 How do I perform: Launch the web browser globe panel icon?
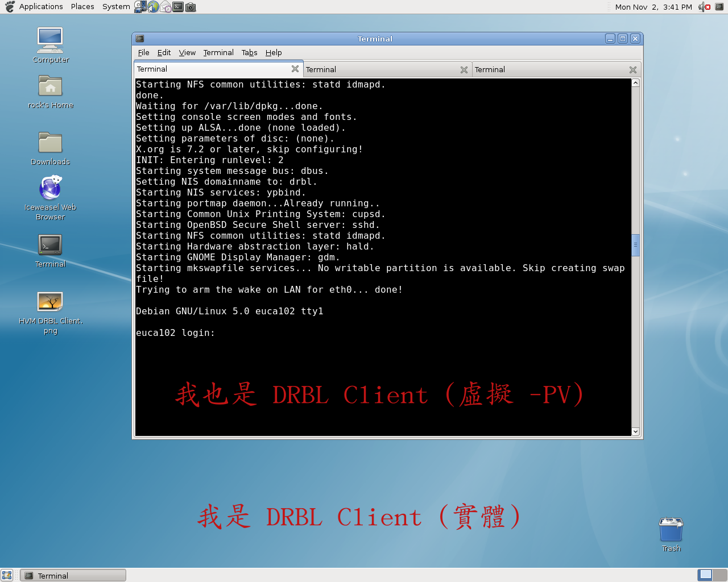click(153, 7)
